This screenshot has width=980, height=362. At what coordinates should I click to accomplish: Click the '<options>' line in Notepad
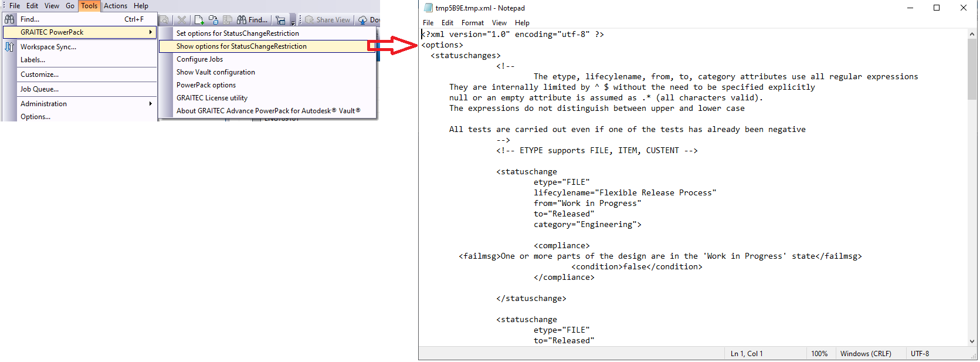coord(442,45)
